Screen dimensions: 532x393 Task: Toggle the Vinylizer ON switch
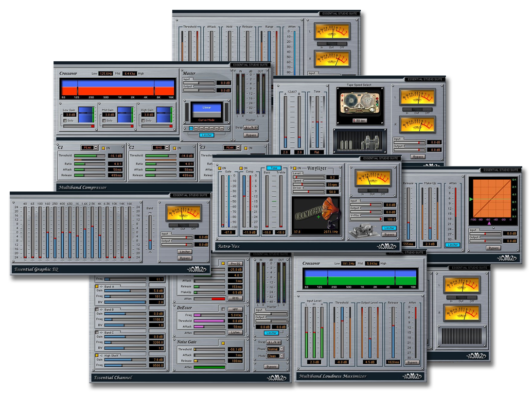(294, 168)
